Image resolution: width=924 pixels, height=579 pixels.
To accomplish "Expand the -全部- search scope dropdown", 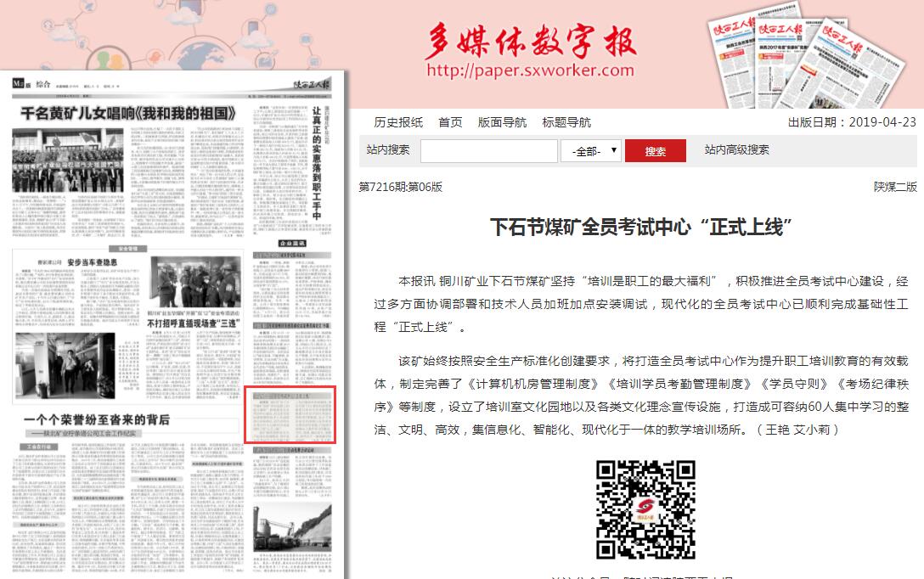I will [x=590, y=151].
